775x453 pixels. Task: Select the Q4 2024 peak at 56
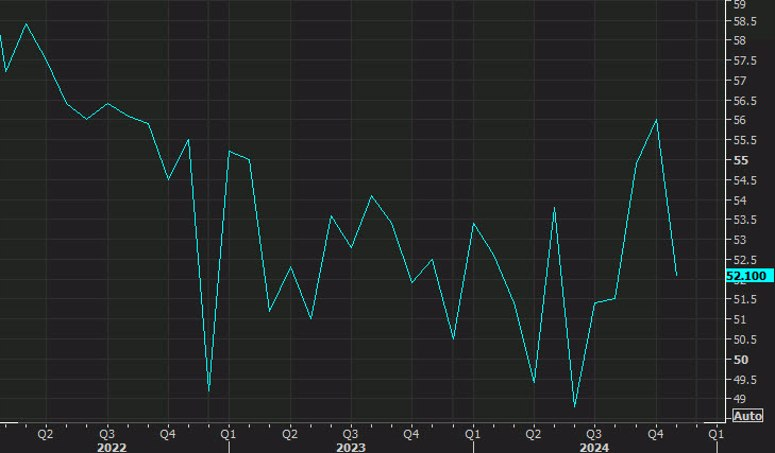coord(656,120)
